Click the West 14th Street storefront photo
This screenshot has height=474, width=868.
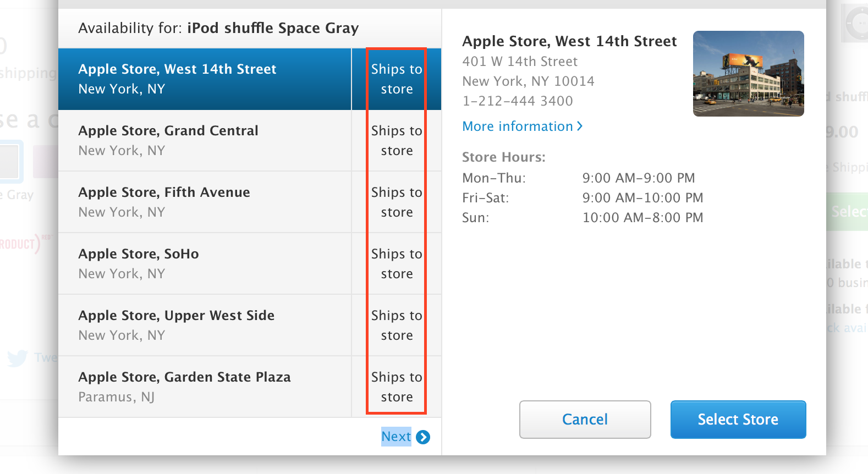748,73
